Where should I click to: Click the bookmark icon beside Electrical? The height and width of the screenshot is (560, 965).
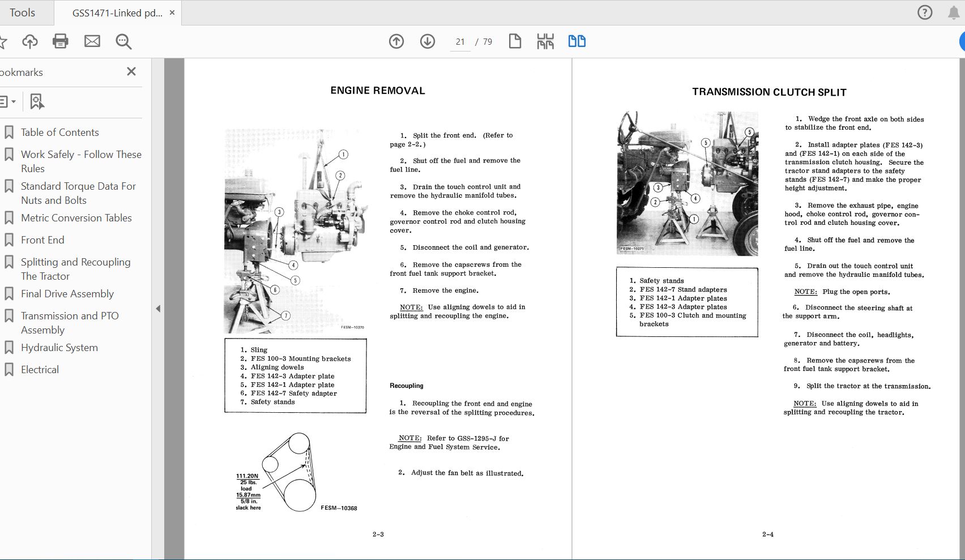pyautogui.click(x=9, y=369)
